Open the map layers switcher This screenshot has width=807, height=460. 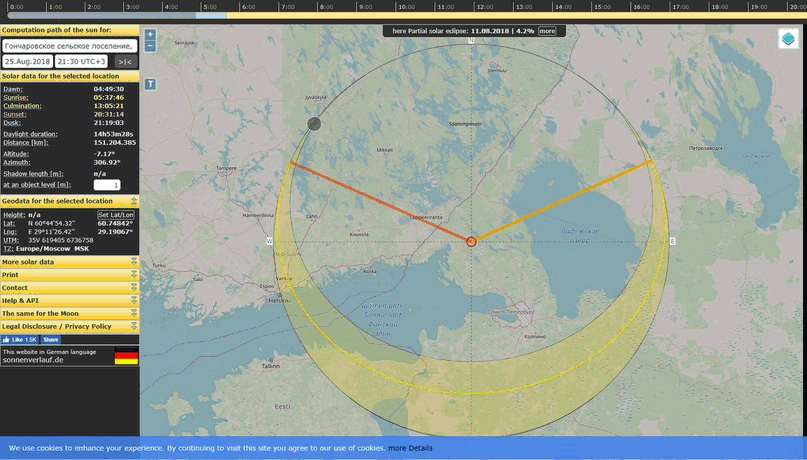click(788, 40)
